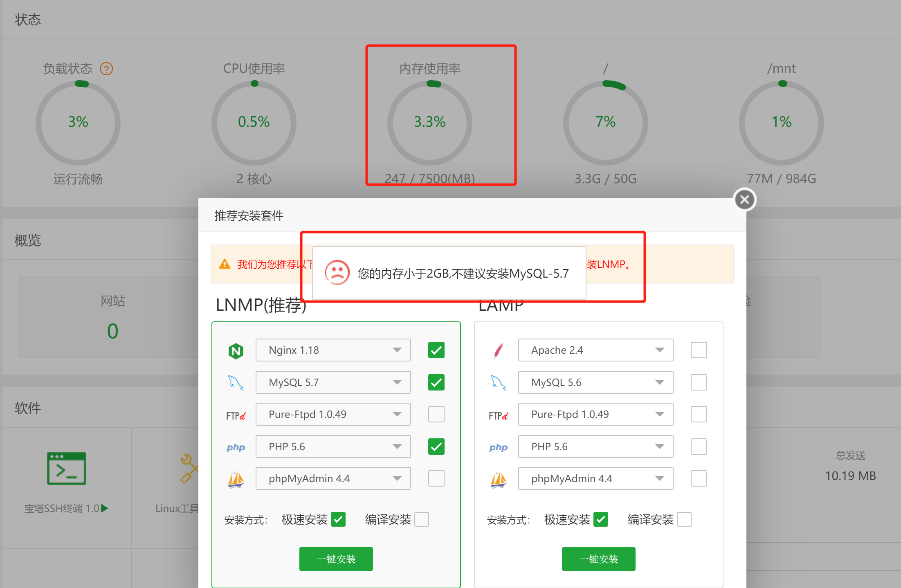Viewport: 901px width, 588px height.
Task: Click the MySQL dolphin icon in LNMP
Action: point(236,383)
